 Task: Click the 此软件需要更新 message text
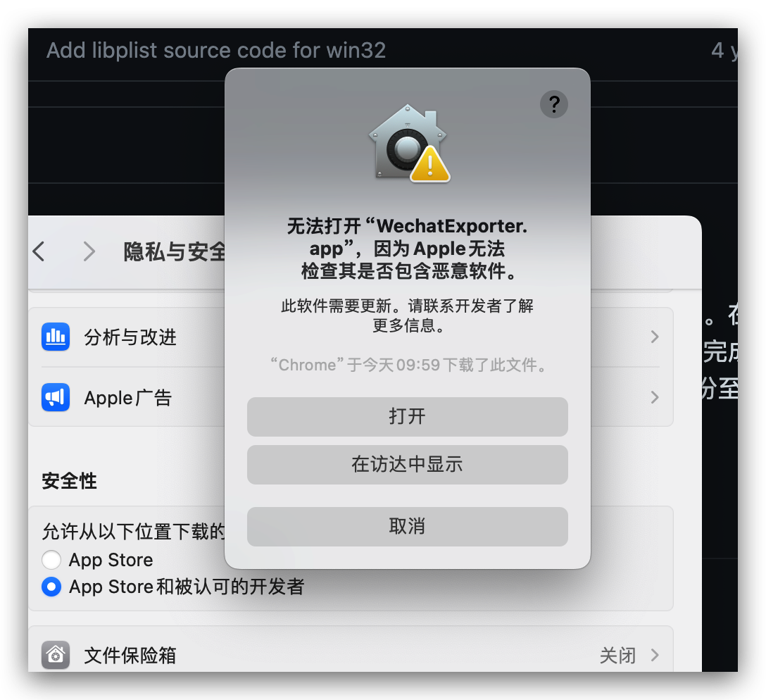(408, 315)
